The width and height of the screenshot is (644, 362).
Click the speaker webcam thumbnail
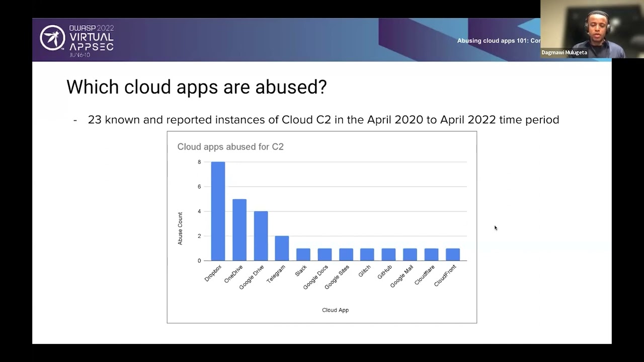tap(592, 29)
